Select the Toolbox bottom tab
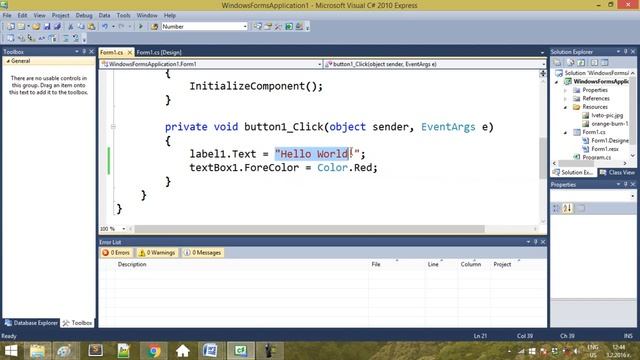This screenshot has width=640, height=360. [78, 323]
